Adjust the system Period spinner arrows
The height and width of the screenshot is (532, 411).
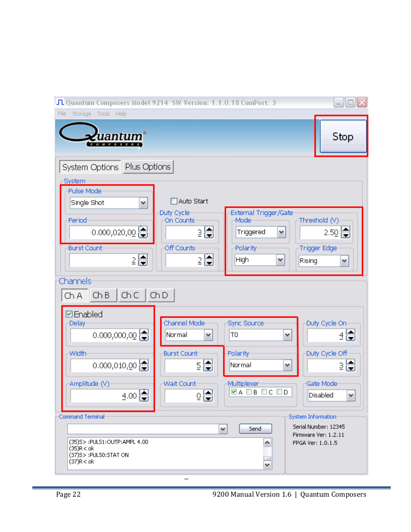[x=143, y=233]
